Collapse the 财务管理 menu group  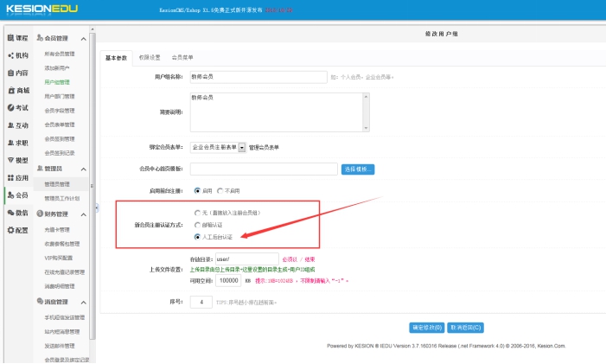point(83,214)
